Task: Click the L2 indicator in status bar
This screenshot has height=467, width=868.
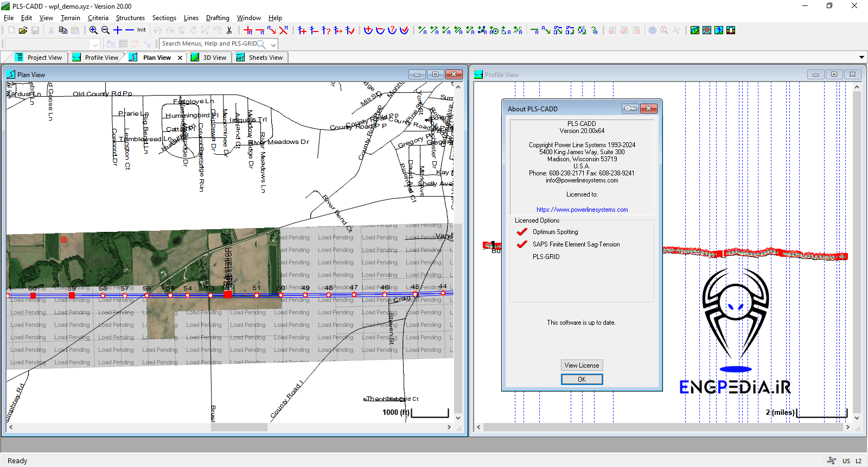Action: [858, 461]
